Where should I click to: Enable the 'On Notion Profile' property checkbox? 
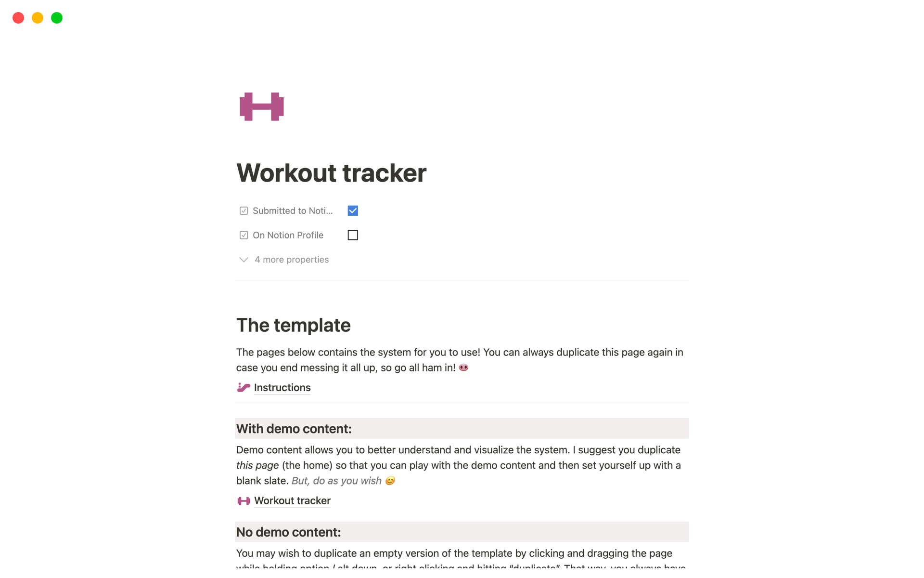click(353, 235)
